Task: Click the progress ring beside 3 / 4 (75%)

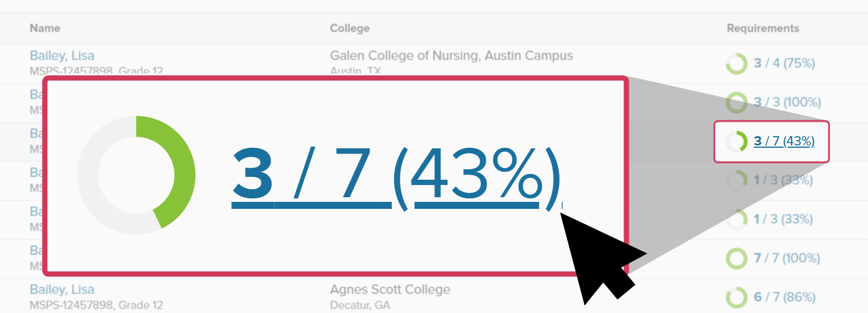Action: coord(736,63)
